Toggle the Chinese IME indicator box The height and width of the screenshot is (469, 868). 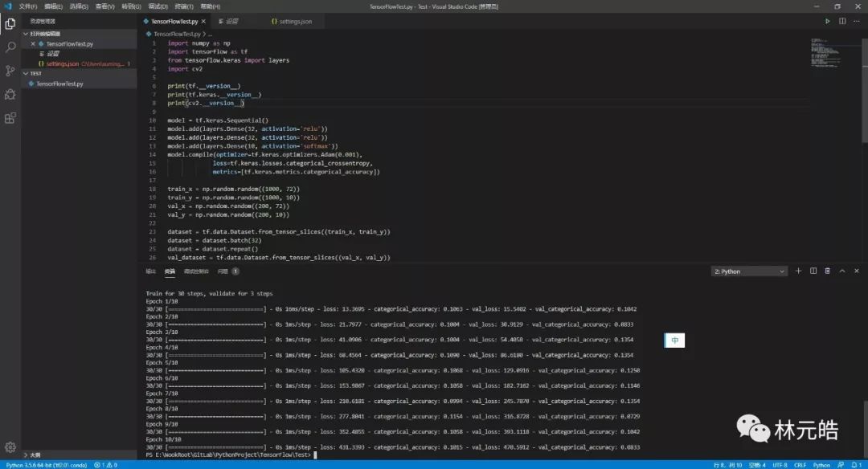click(674, 341)
